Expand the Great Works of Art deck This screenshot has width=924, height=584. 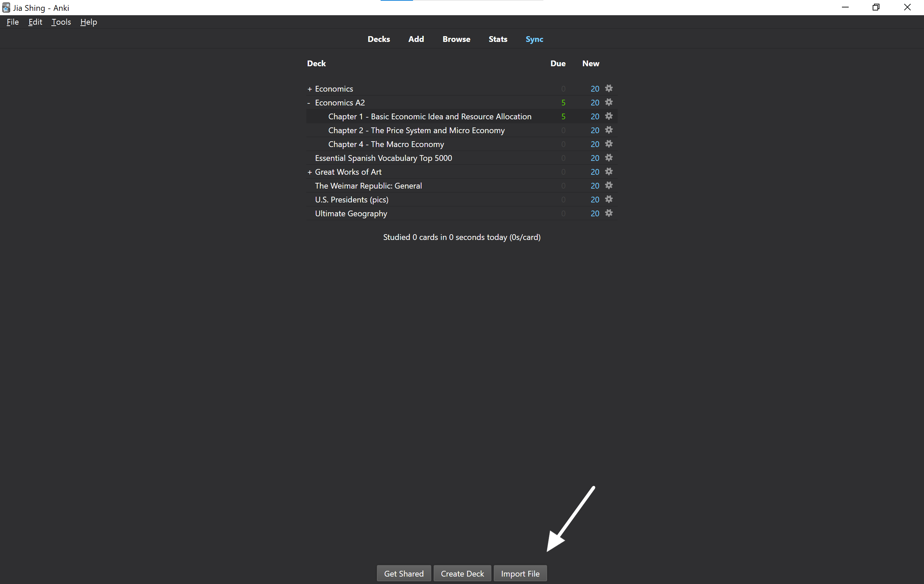pyautogui.click(x=309, y=172)
